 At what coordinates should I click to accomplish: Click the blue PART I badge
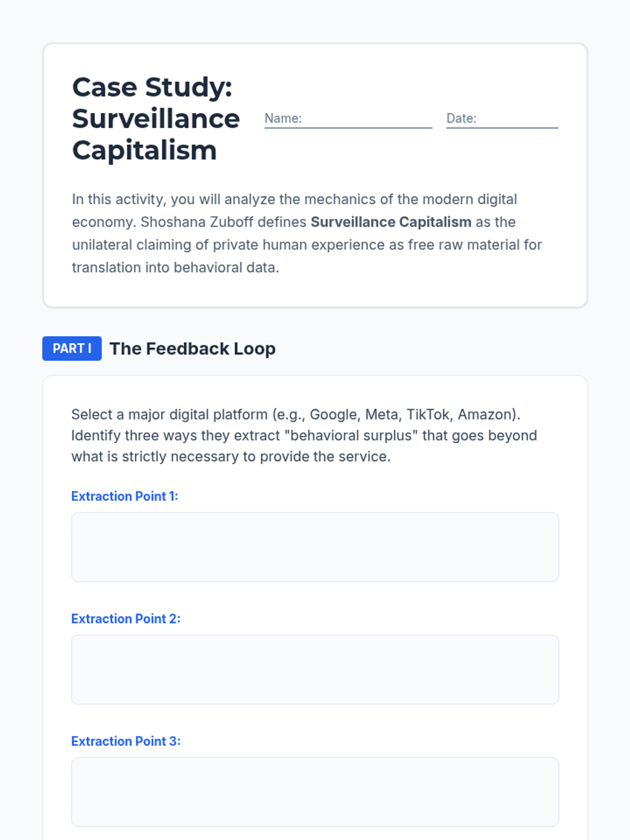coord(72,349)
